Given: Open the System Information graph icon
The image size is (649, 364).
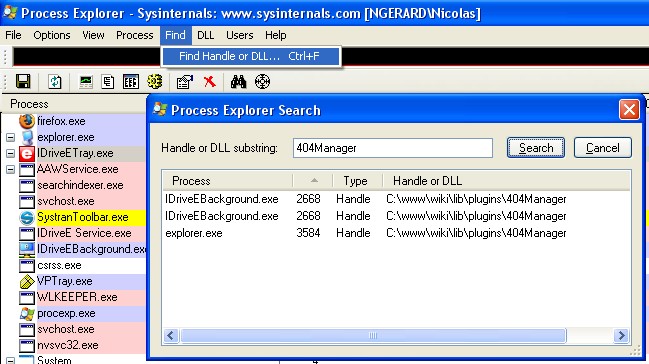Looking at the screenshot, I should coord(86,82).
